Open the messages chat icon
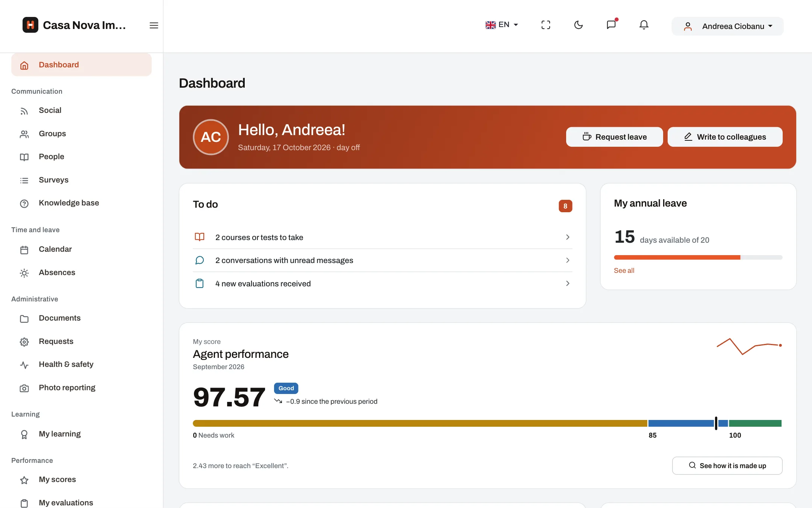Image resolution: width=812 pixels, height=508 pixels. [x=611, y=25]
